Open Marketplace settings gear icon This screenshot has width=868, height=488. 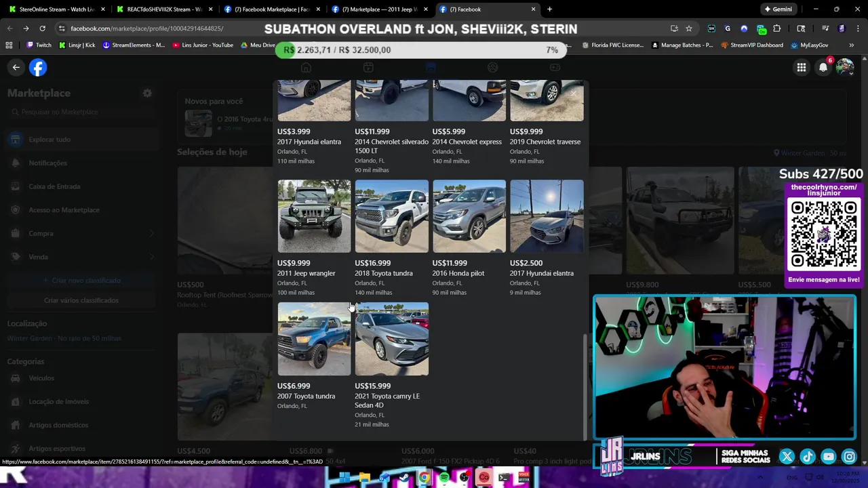147,93
